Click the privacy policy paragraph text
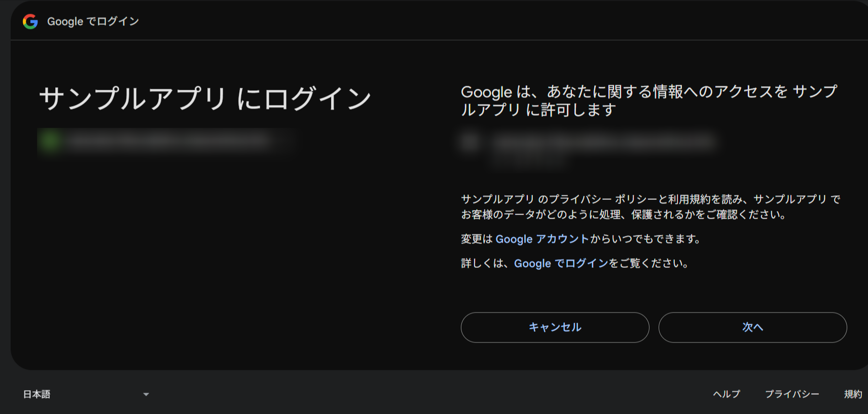The width and height of the screenshot is (868, 414). [x=650, y=207]
